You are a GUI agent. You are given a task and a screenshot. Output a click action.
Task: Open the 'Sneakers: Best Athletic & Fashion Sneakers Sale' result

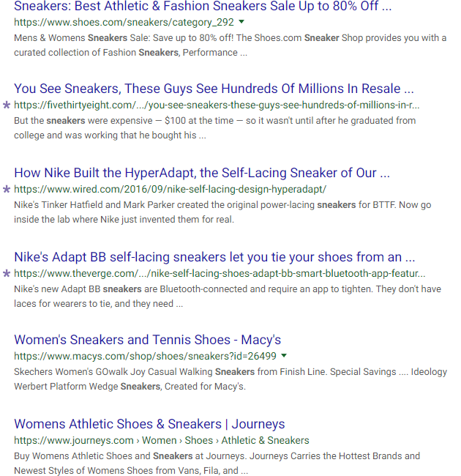(x=203, y=7)
